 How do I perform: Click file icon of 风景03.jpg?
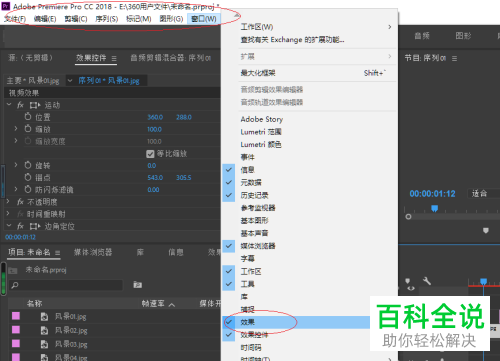(x=44, y=344)
